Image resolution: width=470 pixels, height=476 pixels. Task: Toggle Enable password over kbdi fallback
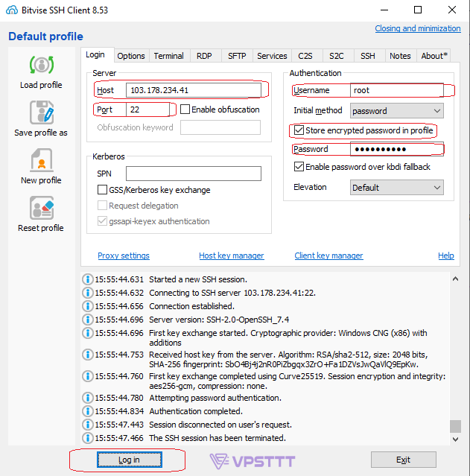pyautogui.click(x=299, y=167)
